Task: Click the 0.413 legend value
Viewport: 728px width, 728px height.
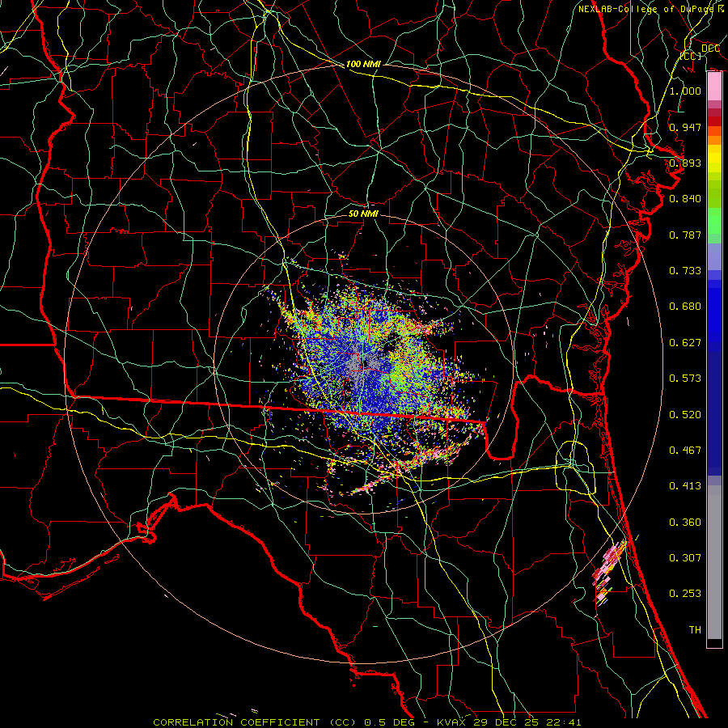Action: click(685, 486)
